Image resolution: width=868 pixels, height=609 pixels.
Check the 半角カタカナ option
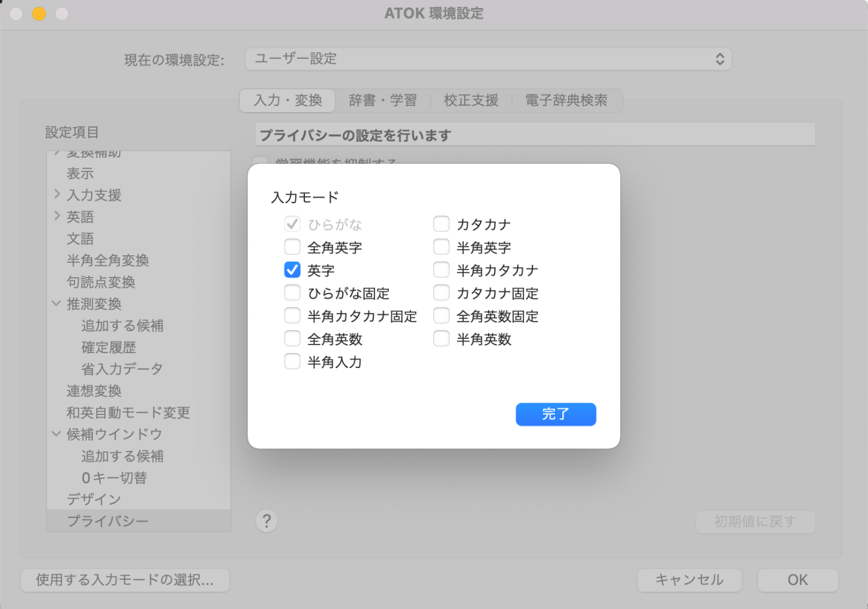pos(441,269)
